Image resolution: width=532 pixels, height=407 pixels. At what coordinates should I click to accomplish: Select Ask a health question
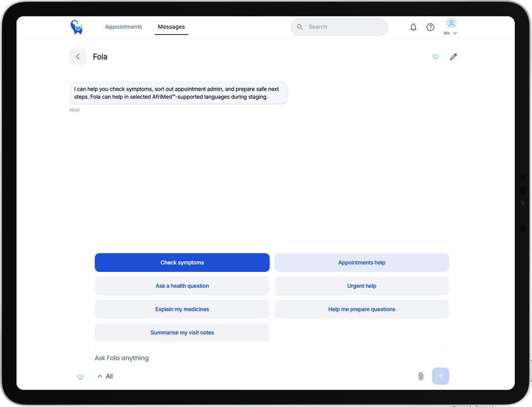[182, 286]
